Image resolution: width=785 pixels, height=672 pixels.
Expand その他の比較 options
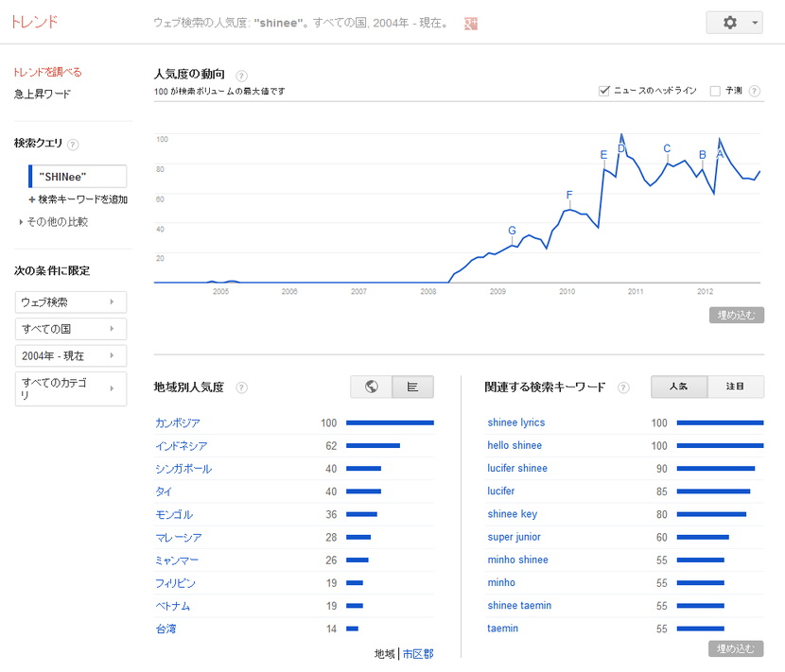pos(54,222)
